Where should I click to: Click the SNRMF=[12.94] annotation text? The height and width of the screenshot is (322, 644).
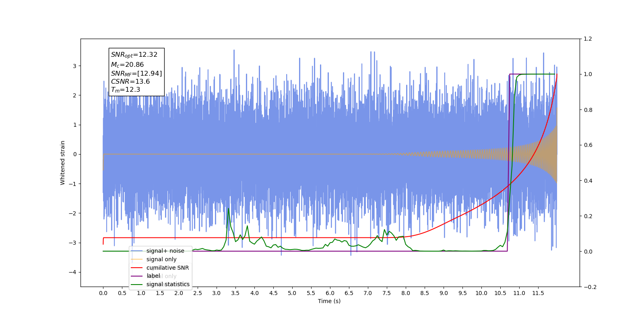pyautogui.click(x=136, y=74)
